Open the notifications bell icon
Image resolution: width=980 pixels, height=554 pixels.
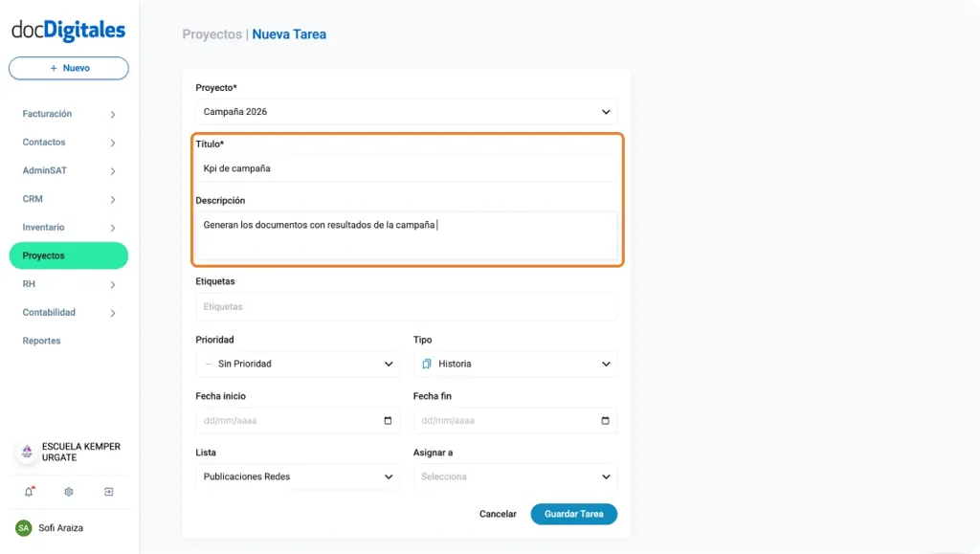point(29,491)
